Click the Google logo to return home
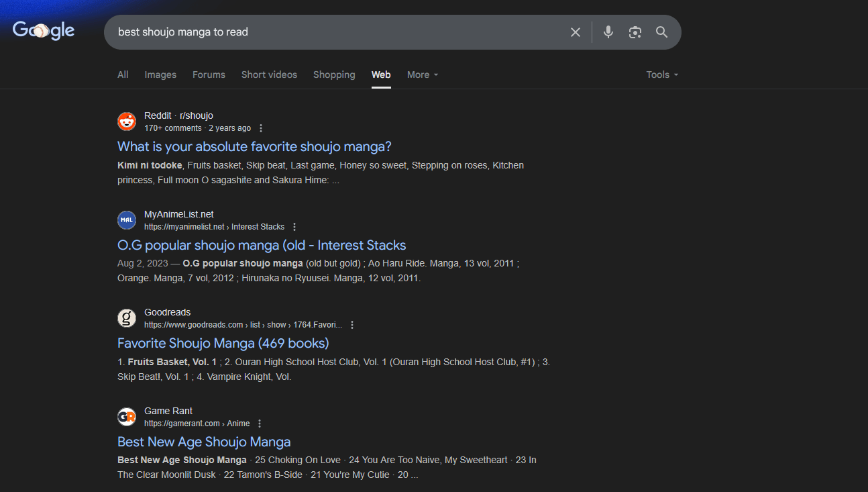This screenshot has width=868, height=492. pyautogui.click(x=43, y=30)
